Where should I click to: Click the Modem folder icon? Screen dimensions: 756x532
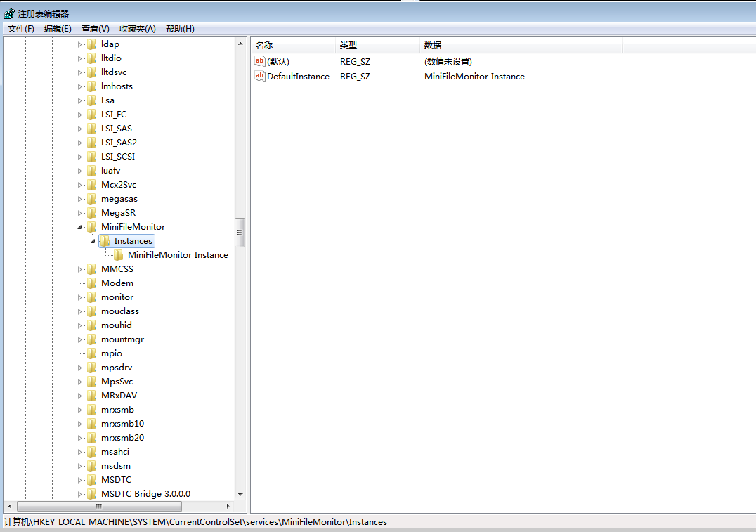coord(91,283)
